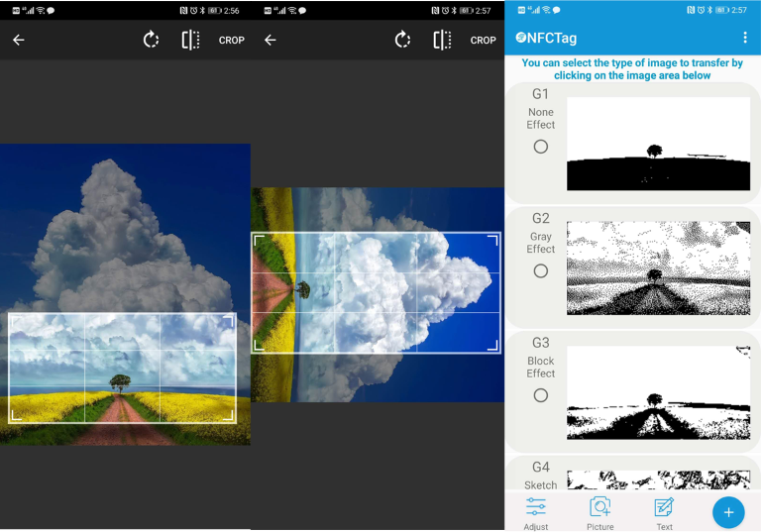Tap top-left crop handle in middle screen
Viewport: 762px width, 532px height.
pos(260,241)
